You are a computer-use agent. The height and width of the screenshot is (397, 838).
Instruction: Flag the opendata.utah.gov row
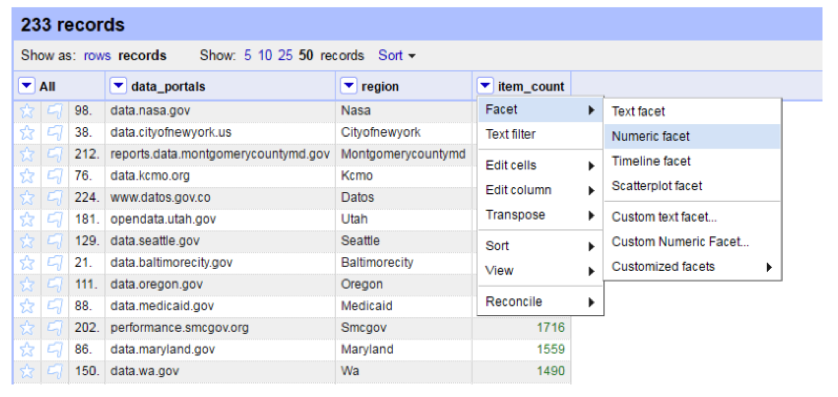[x=55, y=220]
